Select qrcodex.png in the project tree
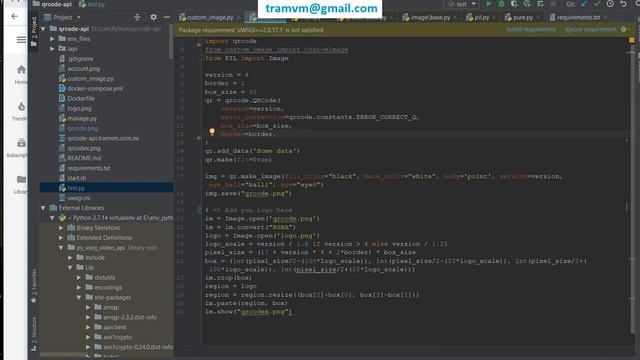 pyautogui.click(x=80, y=148)
